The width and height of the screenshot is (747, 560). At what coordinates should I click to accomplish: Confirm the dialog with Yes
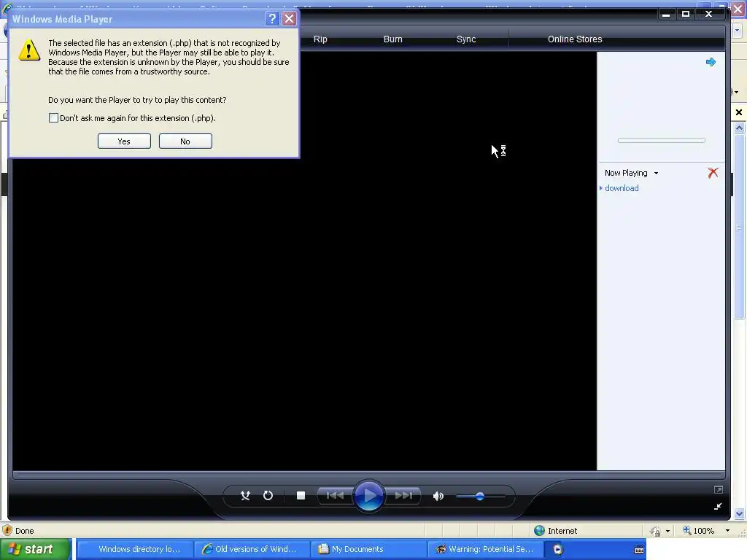tap(124, 141)
